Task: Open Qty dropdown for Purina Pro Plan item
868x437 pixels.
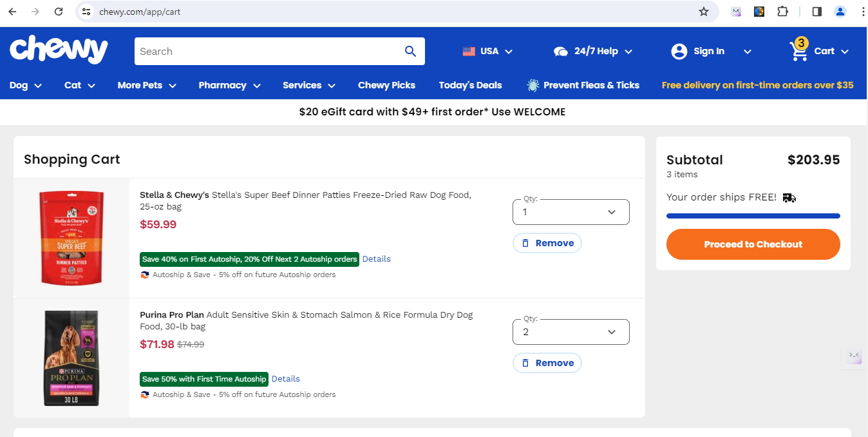Action: (x=571, y=332)
